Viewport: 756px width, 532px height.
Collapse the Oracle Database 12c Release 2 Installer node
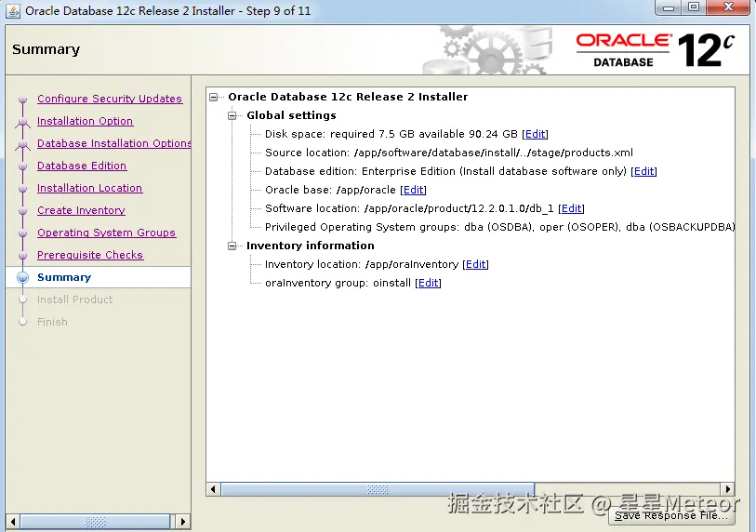[x=214, y=98]
